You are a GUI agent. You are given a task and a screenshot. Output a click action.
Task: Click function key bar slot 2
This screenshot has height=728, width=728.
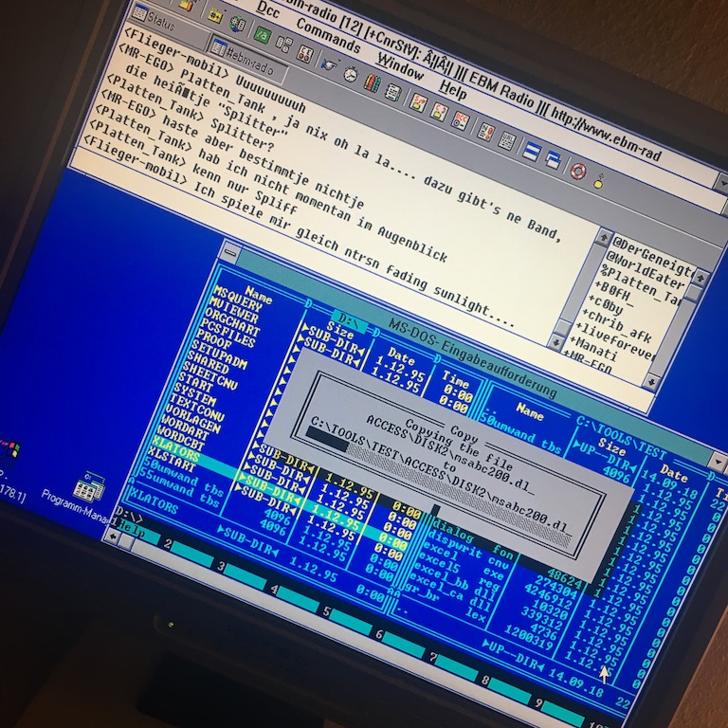pos(189,553)
